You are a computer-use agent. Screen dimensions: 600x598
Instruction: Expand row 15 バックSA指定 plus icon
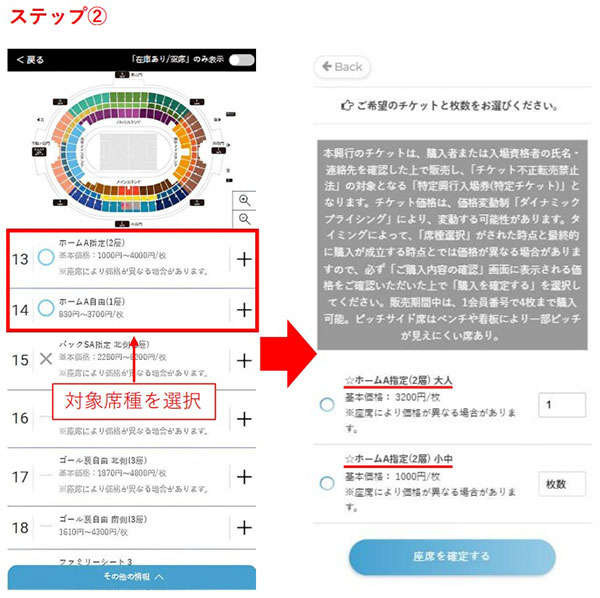click(244, 360)
